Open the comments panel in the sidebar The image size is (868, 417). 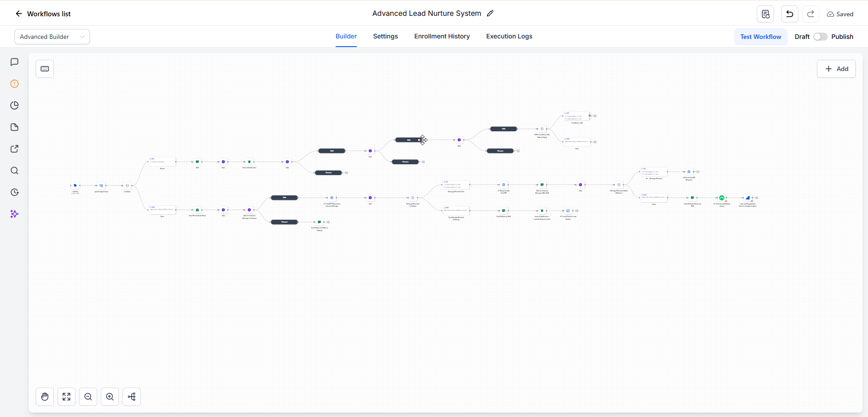click(x=14, y=62)
